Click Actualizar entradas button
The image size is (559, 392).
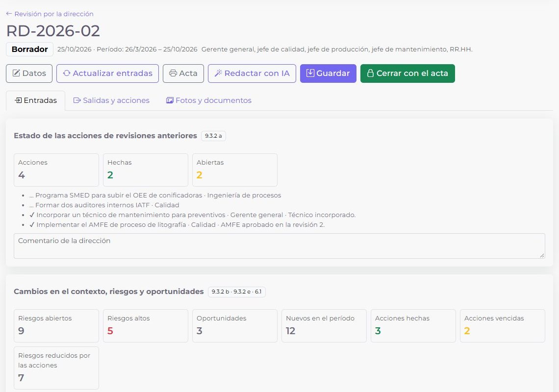pyautogui.click(x=107, y=73)
